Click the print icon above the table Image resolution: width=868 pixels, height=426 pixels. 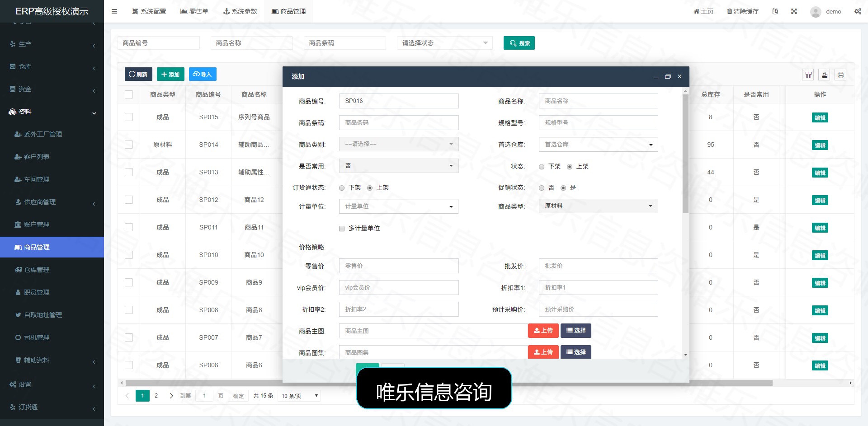tap(840, 75)
